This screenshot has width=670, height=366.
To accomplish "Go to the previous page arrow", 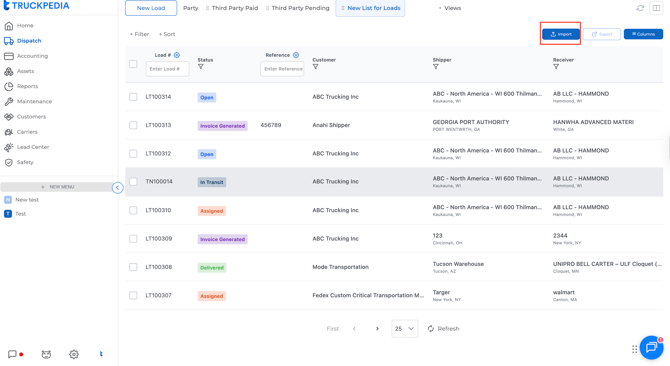I will (x=354, y=329).
